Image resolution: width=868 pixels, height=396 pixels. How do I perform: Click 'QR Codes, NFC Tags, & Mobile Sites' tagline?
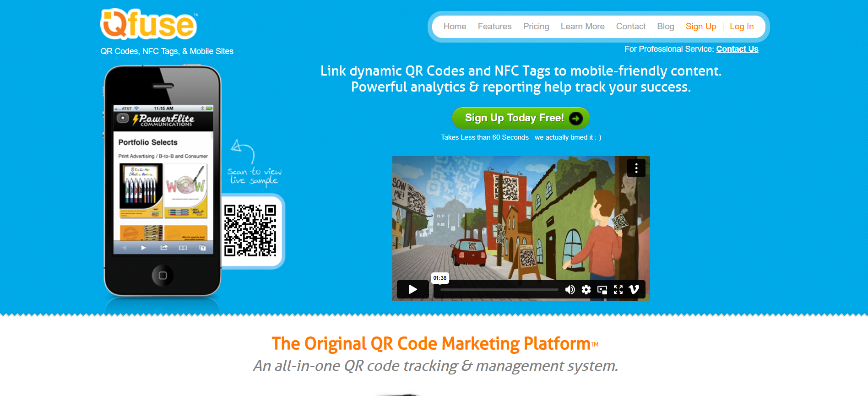pyautogui.click(x=167, y=51)
